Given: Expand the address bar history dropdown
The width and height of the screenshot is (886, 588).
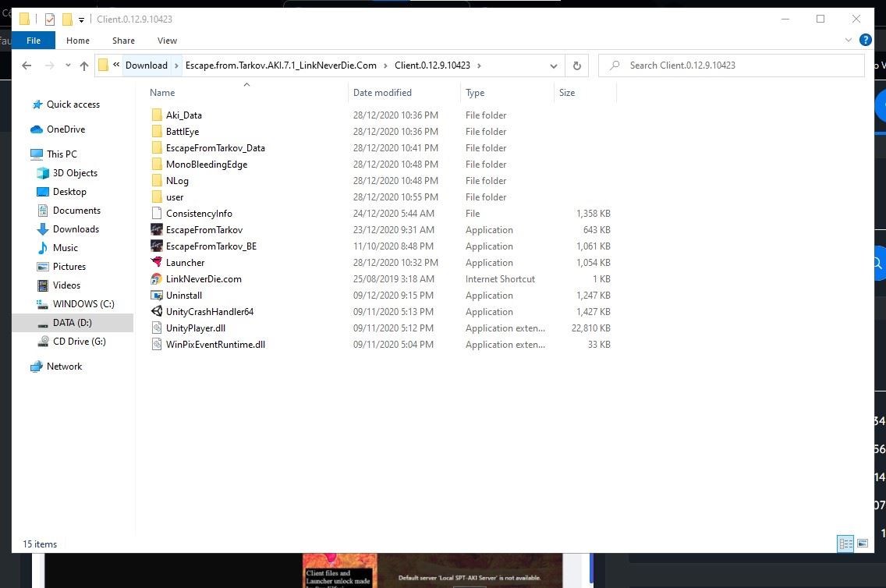Looking at the screenshot, I should (554, 66).
